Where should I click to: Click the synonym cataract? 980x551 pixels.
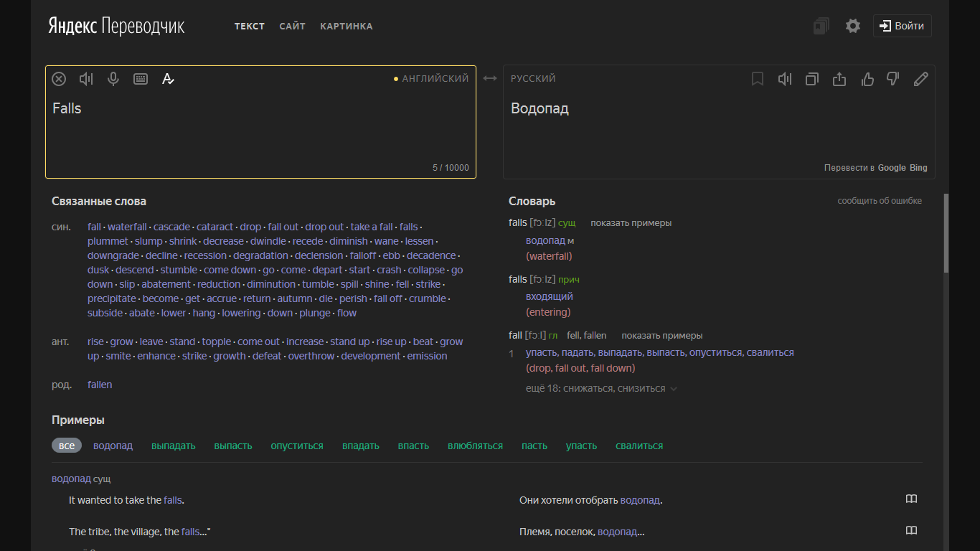pyautogui.click(x=215, y=227)
